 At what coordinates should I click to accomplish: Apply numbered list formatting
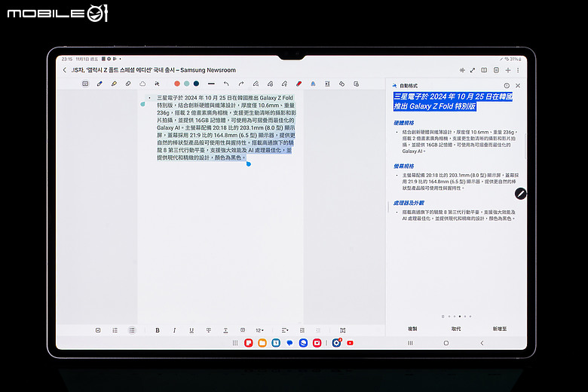(x=115, y=330)
